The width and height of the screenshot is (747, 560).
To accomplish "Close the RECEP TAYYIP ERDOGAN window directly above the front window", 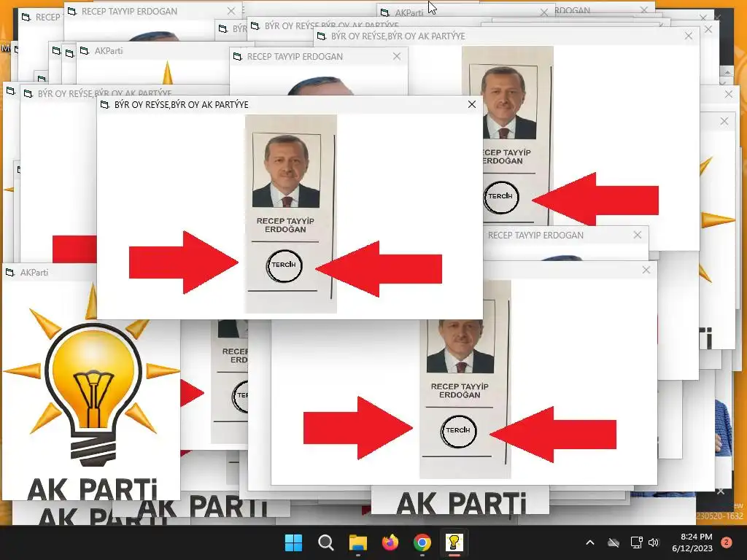I will pyautogui.click(x=397, y=56).
